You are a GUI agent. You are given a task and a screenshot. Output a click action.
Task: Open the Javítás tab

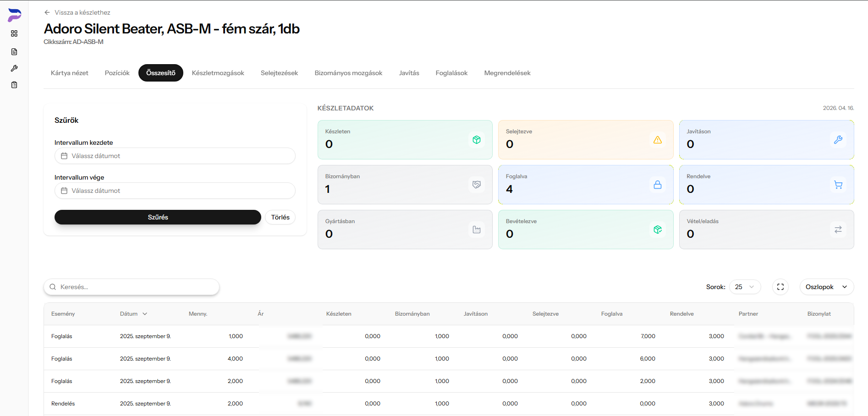tap(409, 73)
